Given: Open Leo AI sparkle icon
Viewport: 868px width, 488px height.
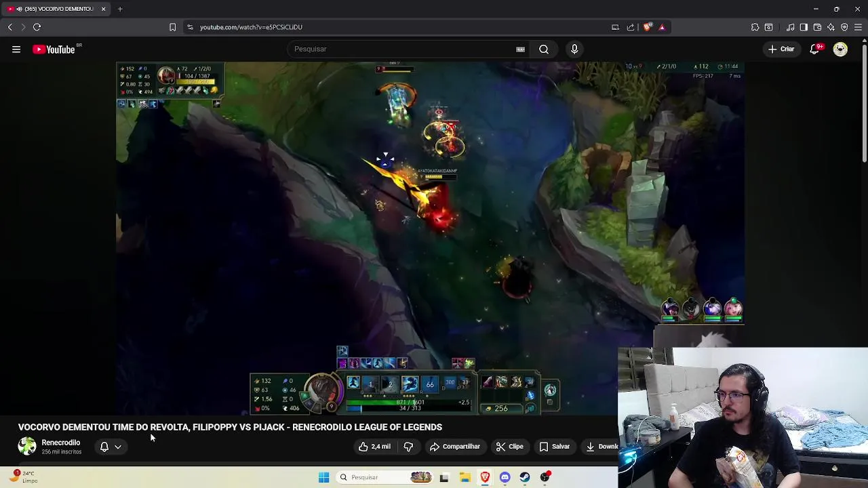Looking at the screenshot, I should tap(831, 27).
